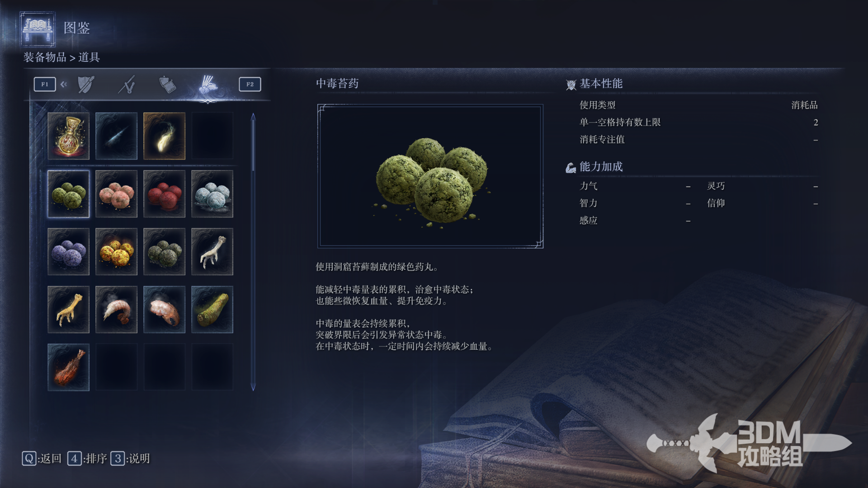868x488 pixels.
Task: Click the item list scrollbar down arrow
Action: 253,387
